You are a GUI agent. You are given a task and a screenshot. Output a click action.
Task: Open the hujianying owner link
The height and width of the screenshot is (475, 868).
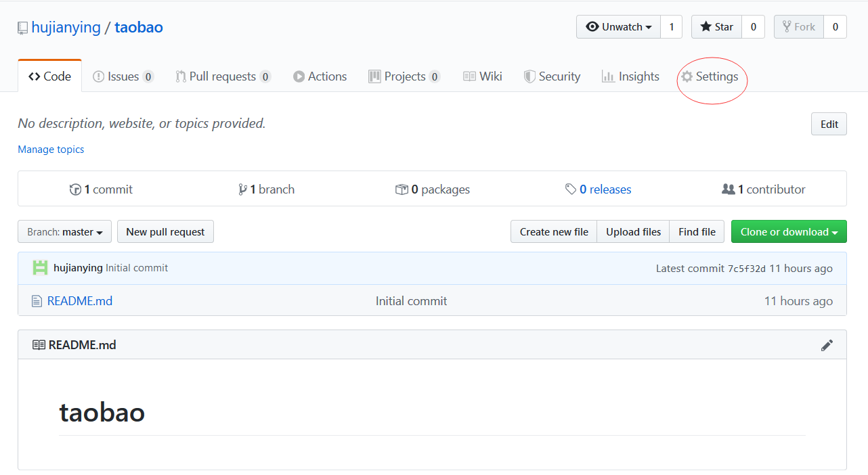point(66,28)
